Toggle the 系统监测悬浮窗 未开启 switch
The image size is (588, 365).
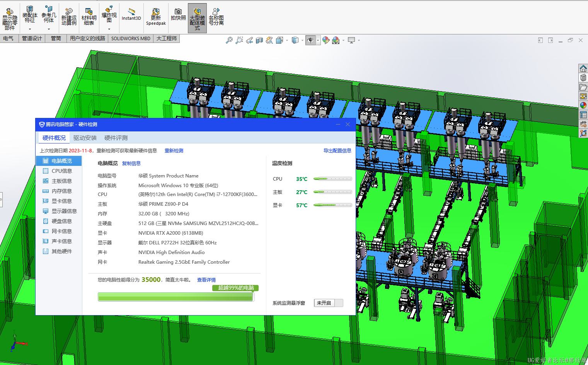coord(329,303)
